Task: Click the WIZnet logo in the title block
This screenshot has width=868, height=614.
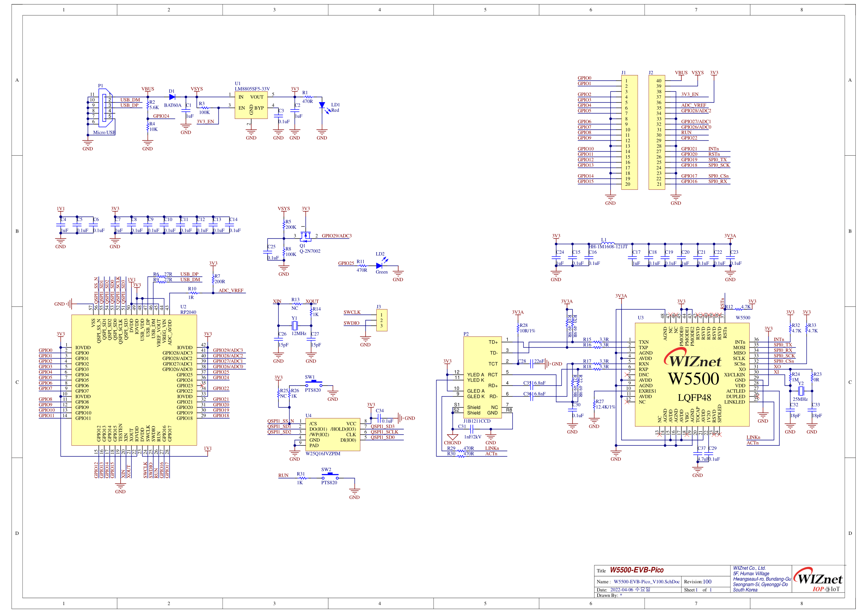Action: [x=818, y=579]
